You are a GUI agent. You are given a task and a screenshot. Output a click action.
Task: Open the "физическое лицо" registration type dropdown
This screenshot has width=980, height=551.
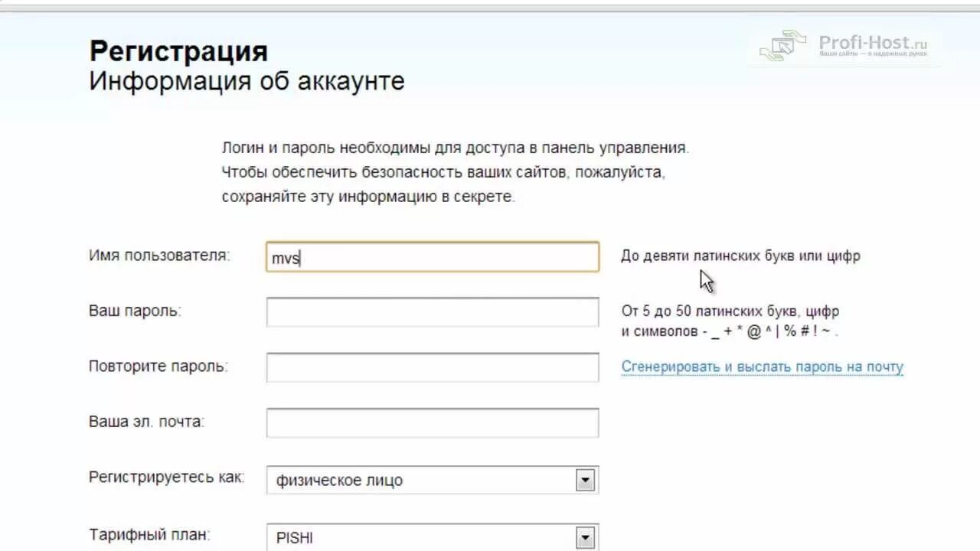pyautogui.click(x=433, y=480)
